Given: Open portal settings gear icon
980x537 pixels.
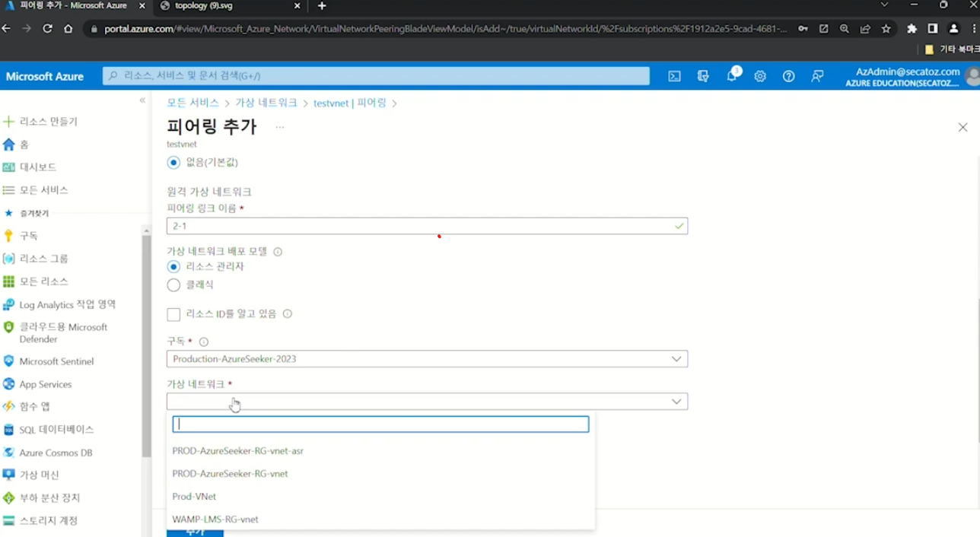Looking at the screenshot, I should pos(760,76).
